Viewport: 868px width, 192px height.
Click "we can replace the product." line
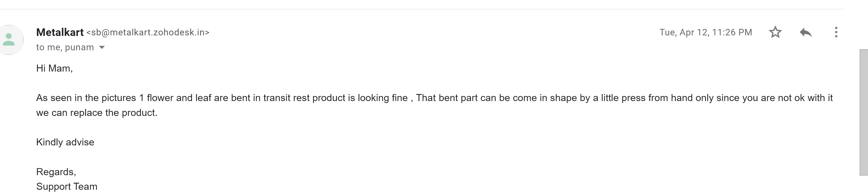click(x=97, y=113)
